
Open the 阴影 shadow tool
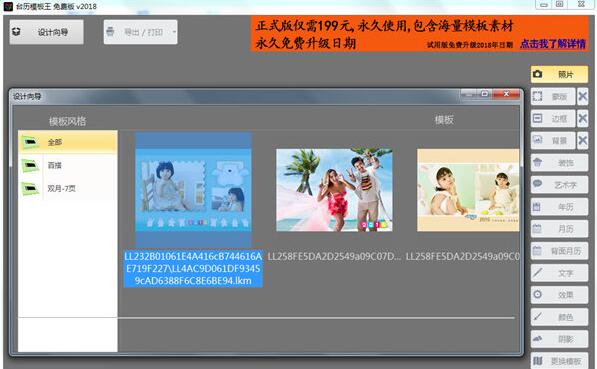coord(559,339)
